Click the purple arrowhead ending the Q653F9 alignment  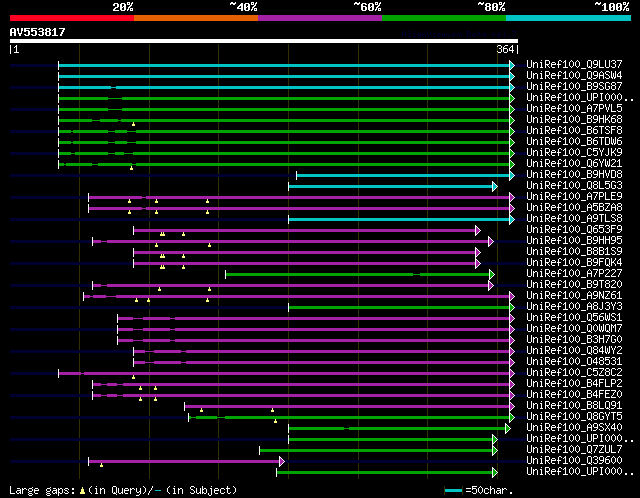pos(478,231)
